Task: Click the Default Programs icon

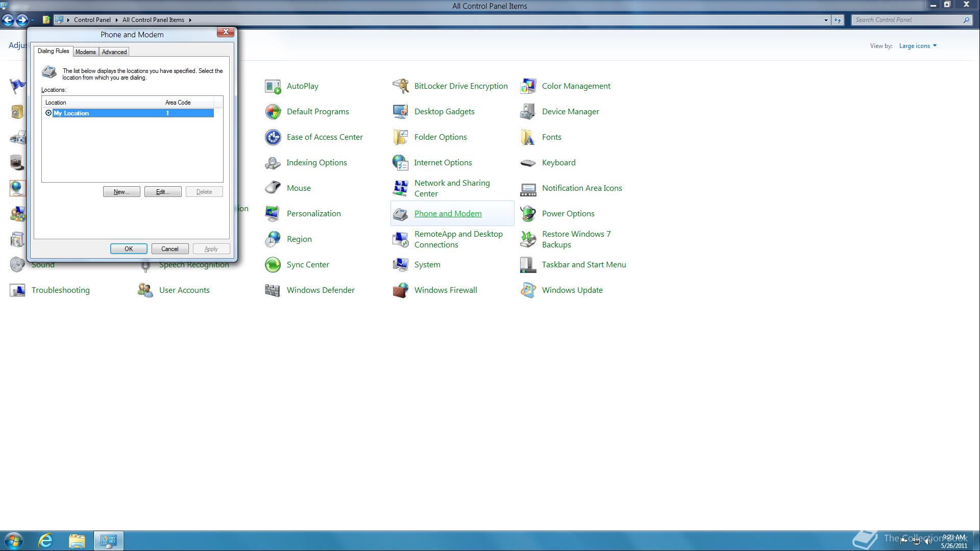Action: click(273, 112)
